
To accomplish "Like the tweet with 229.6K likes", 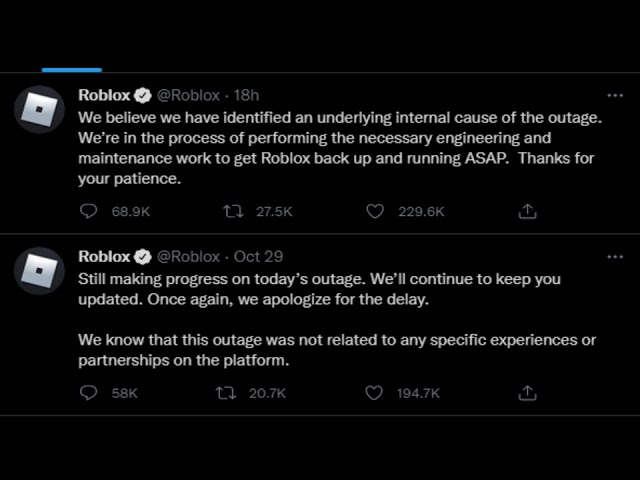I will (x=375, y=211).
